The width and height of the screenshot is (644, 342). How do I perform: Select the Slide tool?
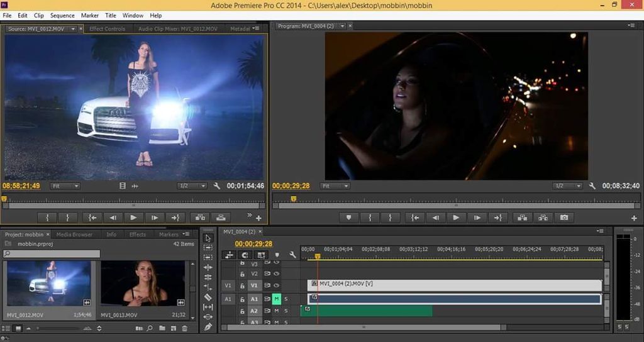(x=208, y=317)
